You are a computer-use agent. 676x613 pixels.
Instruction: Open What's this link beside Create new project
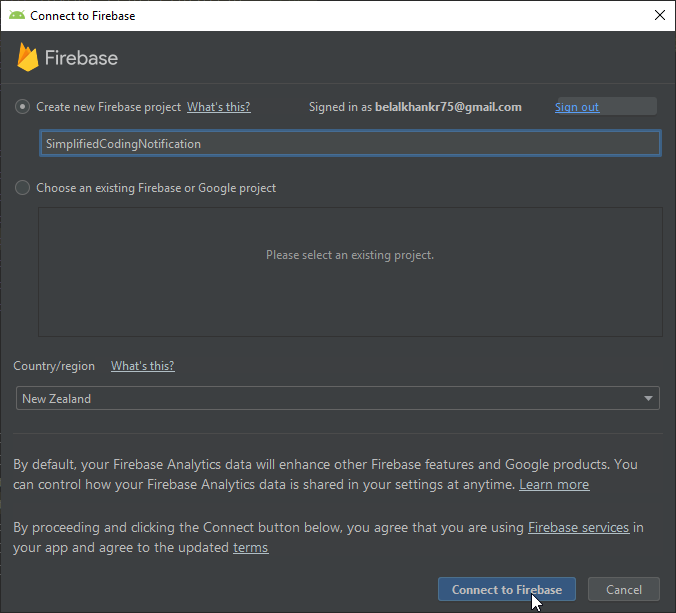point(219,107)
